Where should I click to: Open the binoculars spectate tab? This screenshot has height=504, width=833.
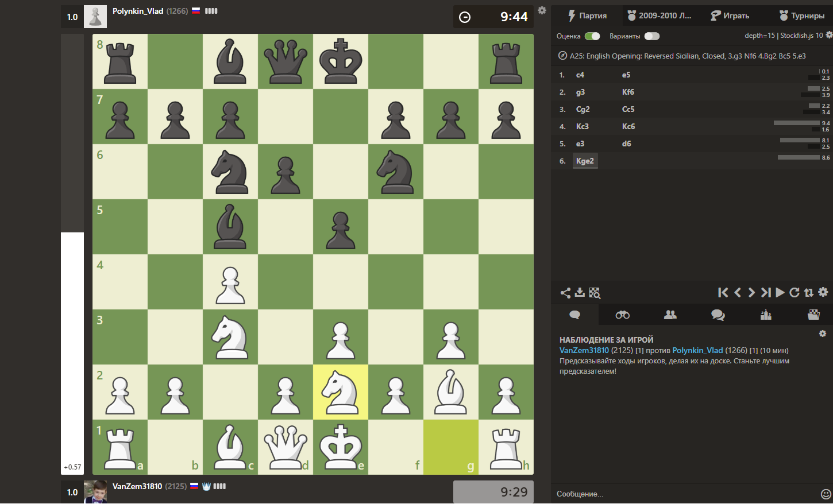(622, 315)
